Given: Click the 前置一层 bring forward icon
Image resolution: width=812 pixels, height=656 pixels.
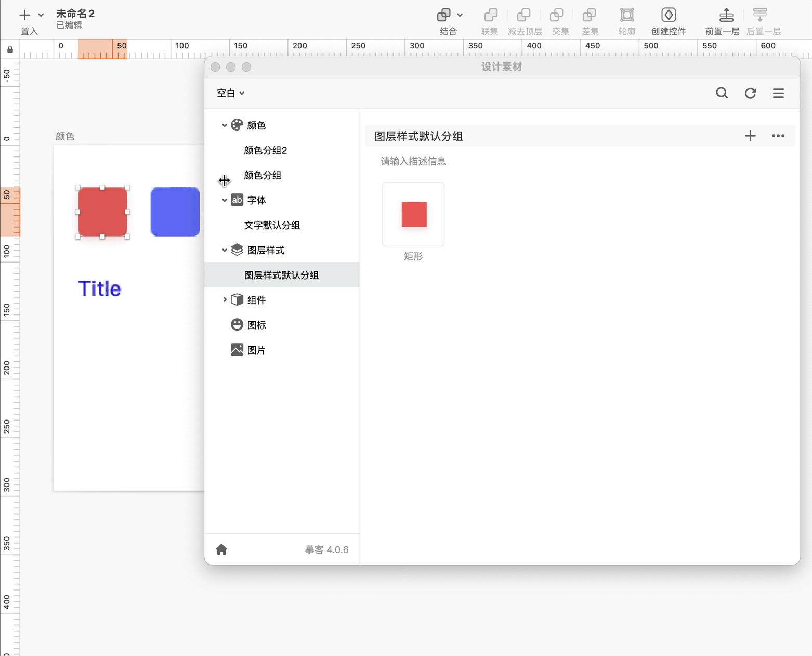Looking at the screenshot, I should click(x=726, y=15).
